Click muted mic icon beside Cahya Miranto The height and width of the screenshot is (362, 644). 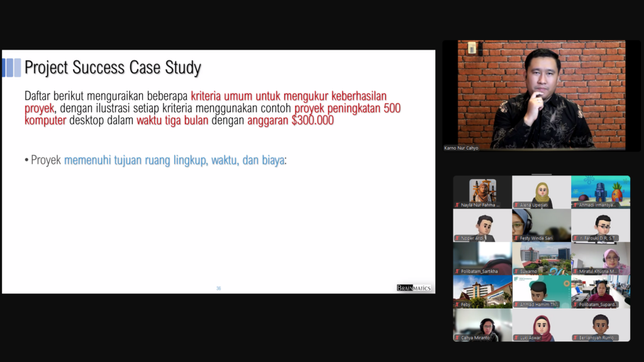[457, 337]
